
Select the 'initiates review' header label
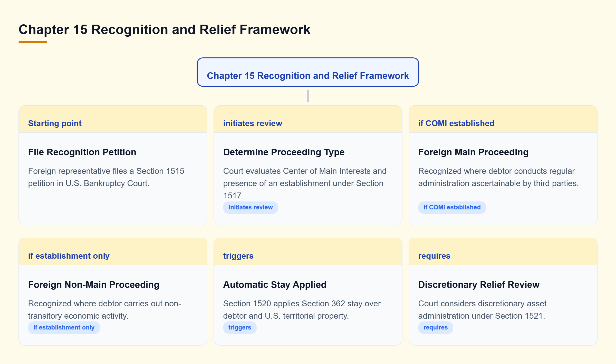[253, 123]
